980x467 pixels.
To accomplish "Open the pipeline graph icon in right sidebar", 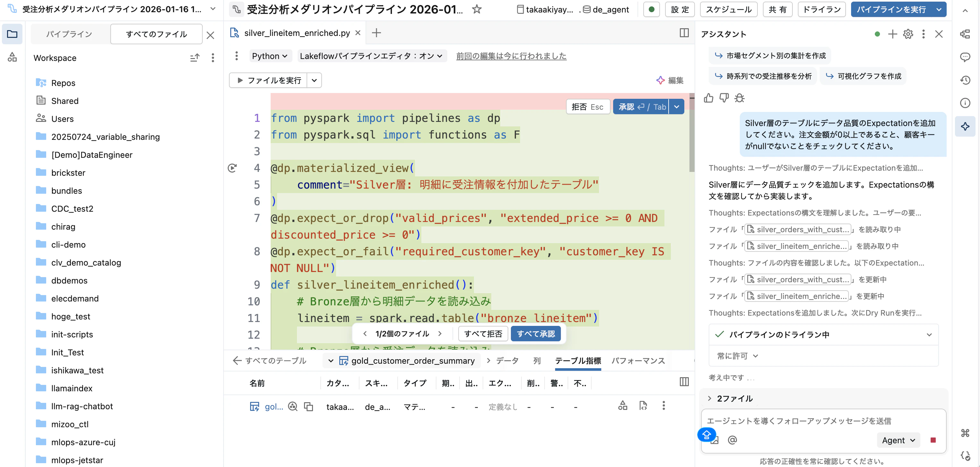I will click(966, 34).
